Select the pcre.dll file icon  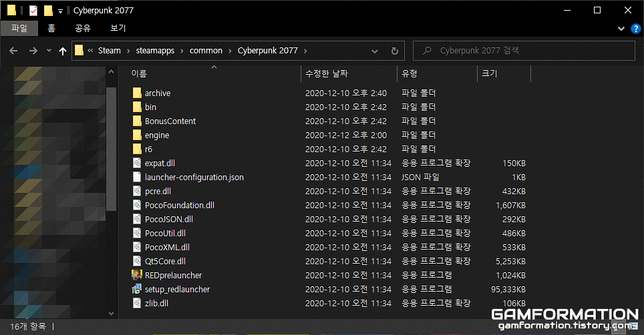tap(137, 191)
